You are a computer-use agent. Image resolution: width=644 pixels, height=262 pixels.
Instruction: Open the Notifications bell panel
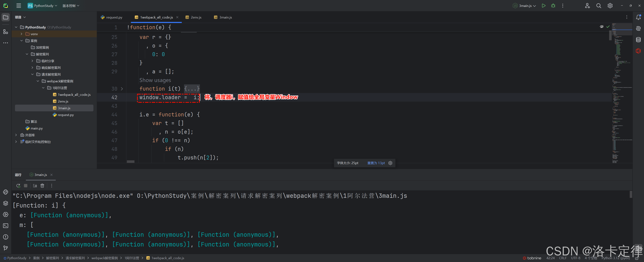click(638, 17)
